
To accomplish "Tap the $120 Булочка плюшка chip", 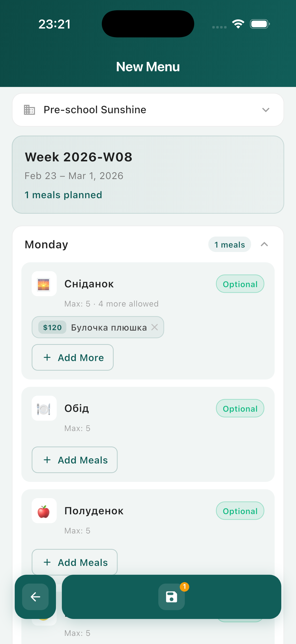I will [x=97, y=327].
